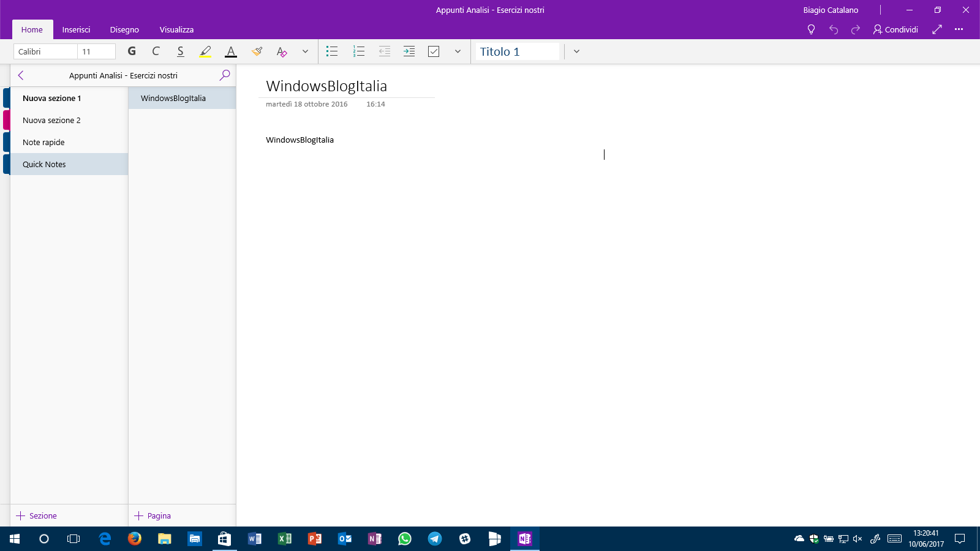Screen dimensions: 980x551
Task: Open Task View in taskbar
Action: point(73,539)
